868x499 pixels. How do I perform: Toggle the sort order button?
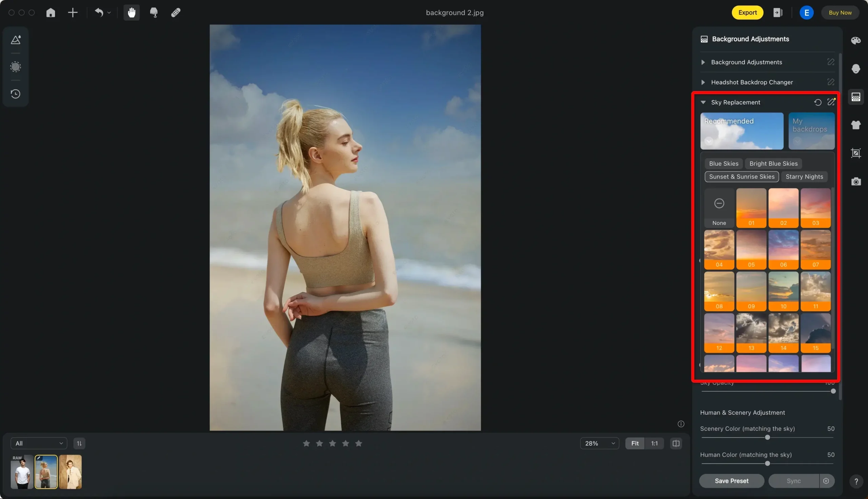coord(79,443)
